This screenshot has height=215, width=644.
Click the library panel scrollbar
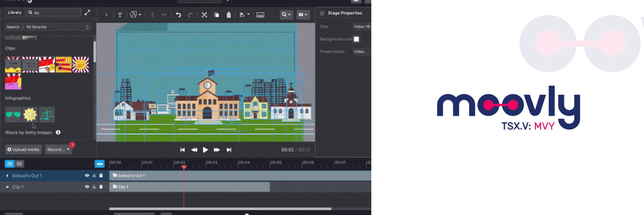tap(95, 51)
